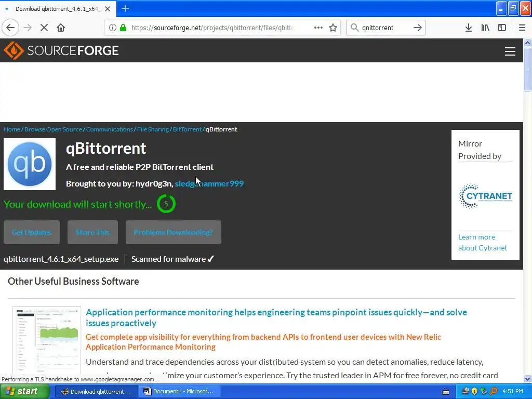Image resolution: width=532 pixels, height=399 pixels.
Task: Click in the search box with qnittorrent
Action: [x=385, y=28]
